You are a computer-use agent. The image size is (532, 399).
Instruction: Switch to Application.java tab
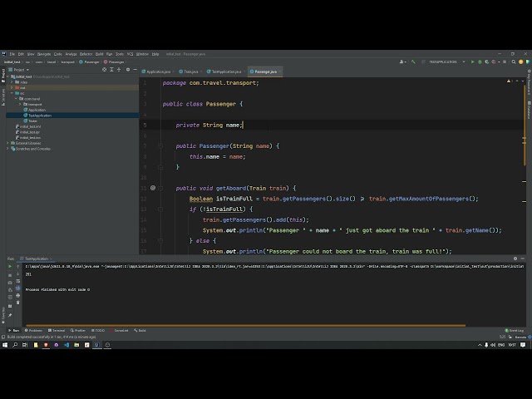156,71
